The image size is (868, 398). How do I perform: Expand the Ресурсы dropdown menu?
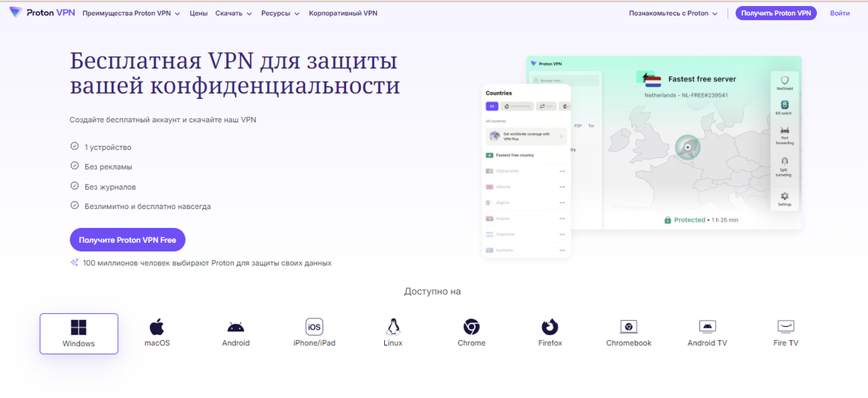281,13
